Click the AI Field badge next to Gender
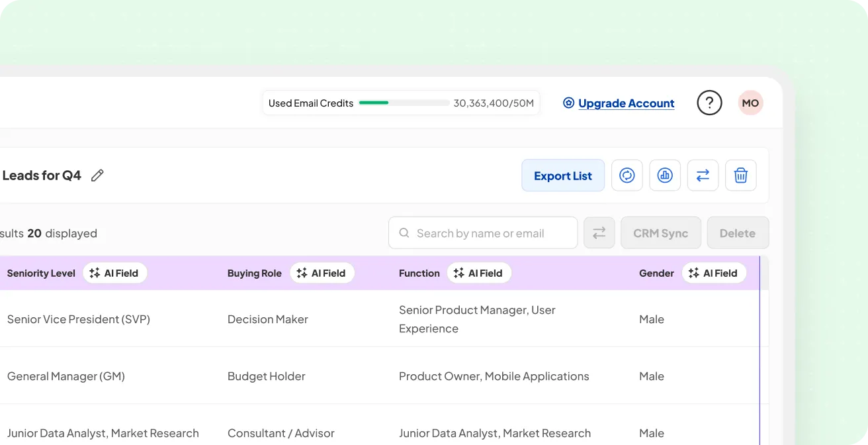Image resolution: width=868 pixels, height=445 pixels. coord(713,273)
